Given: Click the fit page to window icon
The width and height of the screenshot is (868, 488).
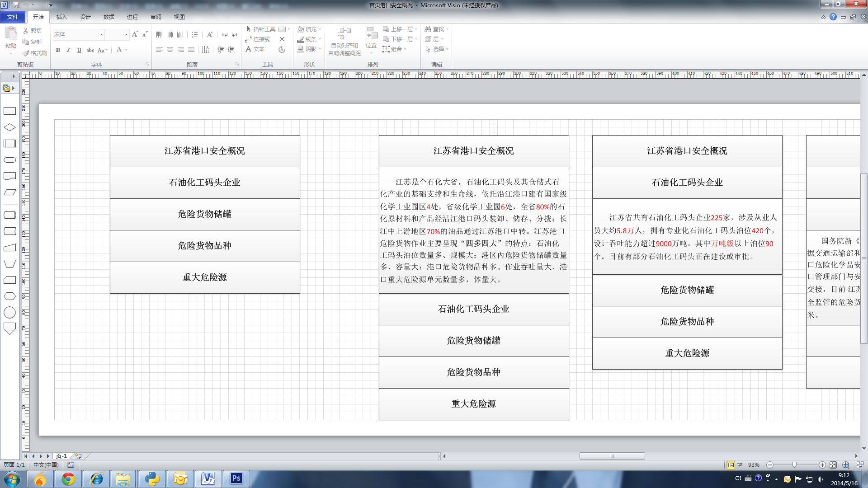Looking at the screenshot, I should coord(833,465).
